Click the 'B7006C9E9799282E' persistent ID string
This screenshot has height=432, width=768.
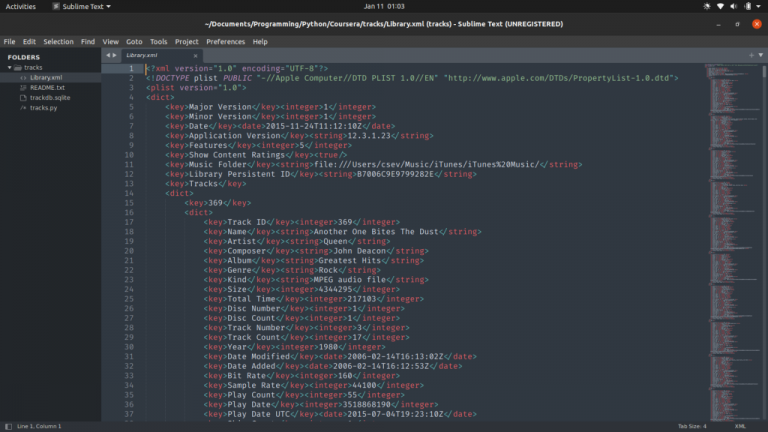pyautogui.click(x=395, y=174)
